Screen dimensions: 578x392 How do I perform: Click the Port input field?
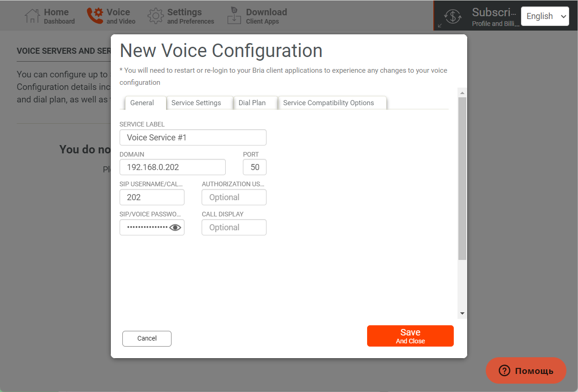254,167
